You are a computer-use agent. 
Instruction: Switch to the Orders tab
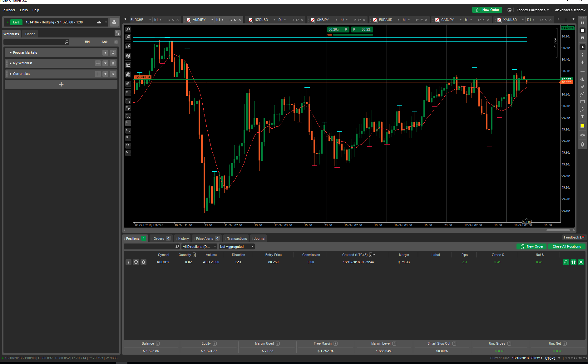tap(161, 239)
